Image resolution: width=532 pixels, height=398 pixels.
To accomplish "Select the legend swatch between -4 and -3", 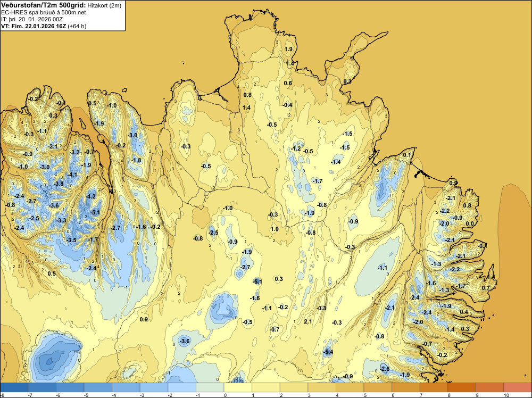I will (x=126, y=387).
